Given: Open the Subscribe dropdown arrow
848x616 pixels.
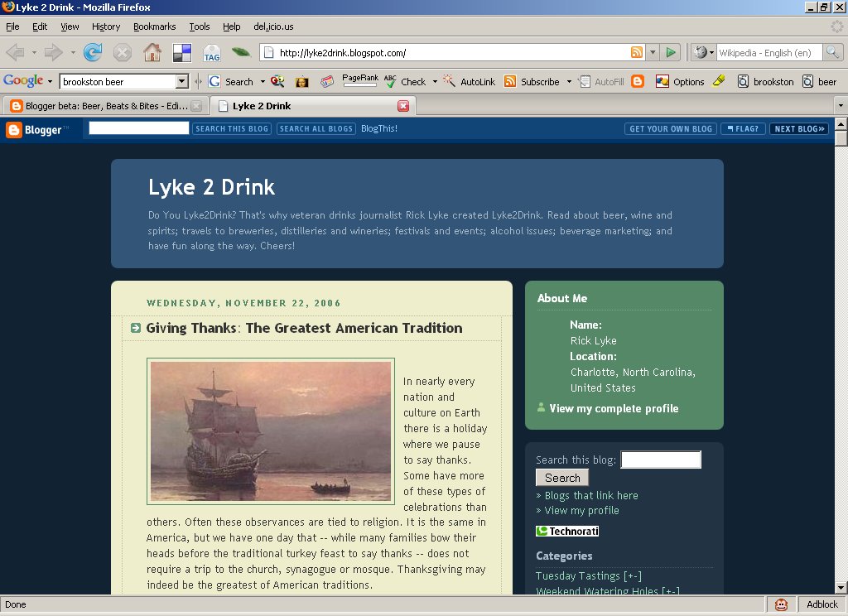Looking at the screenshot, I should (569, 82).
